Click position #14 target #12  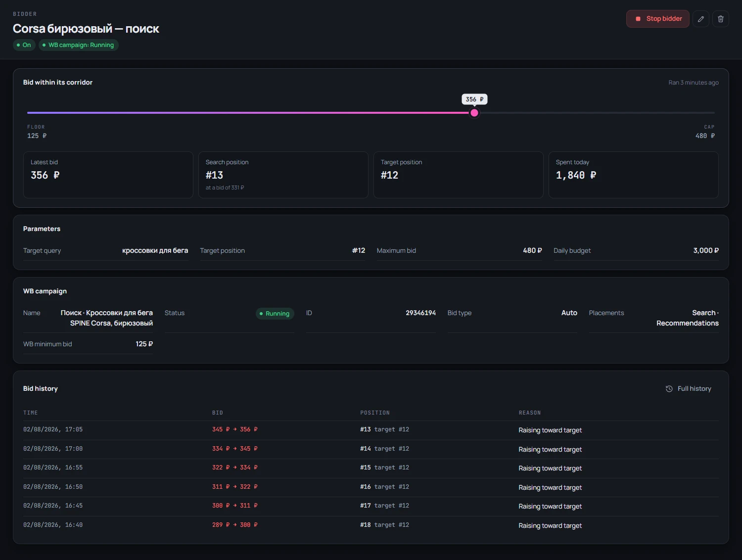click(x=385, y=449)
